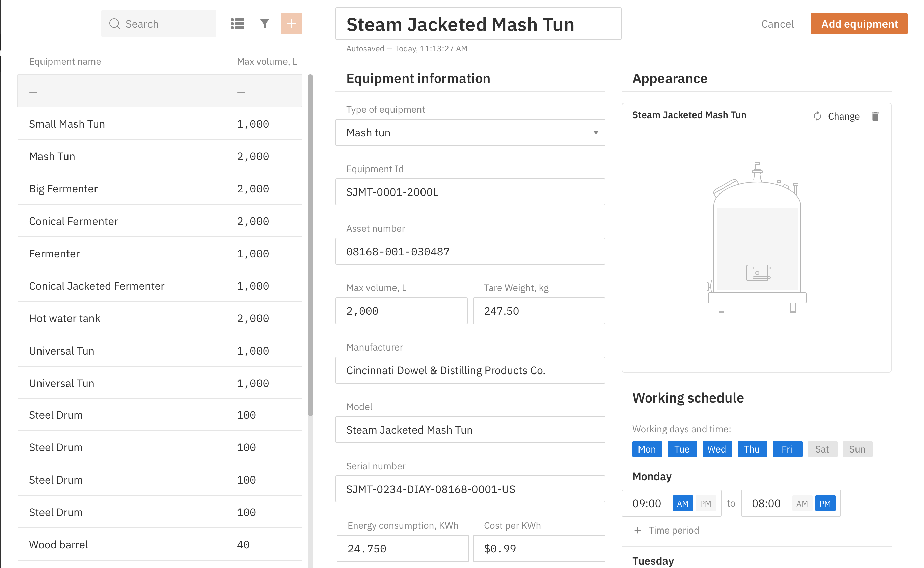Click the Add equipment button
Image resolution: width=924 pixels, height=568 pixels.
click(x=859, y=24)
